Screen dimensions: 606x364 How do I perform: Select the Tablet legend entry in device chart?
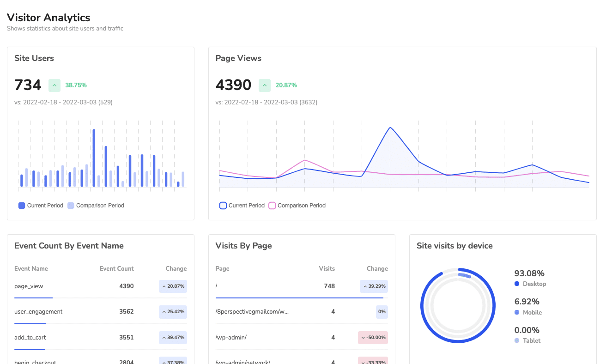(x=527, y=341)
